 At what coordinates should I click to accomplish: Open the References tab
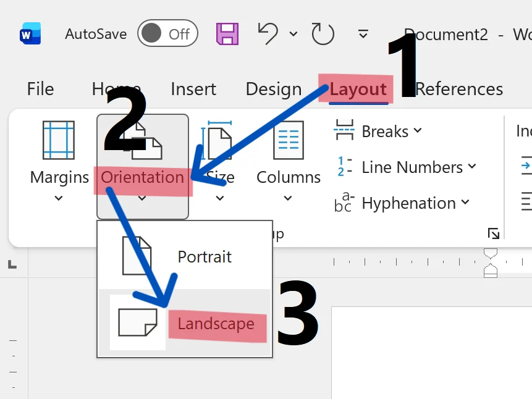pos(458,89)
